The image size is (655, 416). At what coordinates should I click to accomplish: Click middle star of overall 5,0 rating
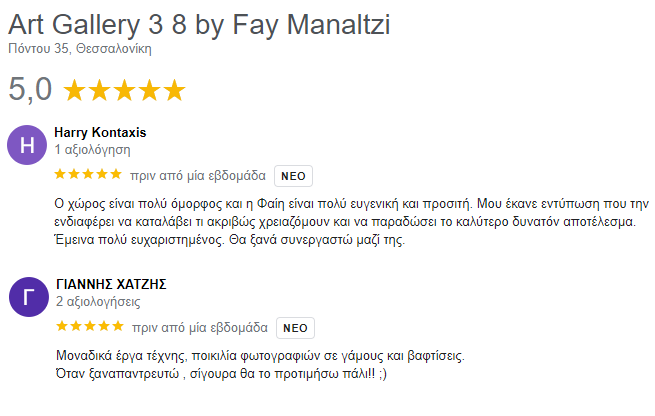[x=125, y=91]
